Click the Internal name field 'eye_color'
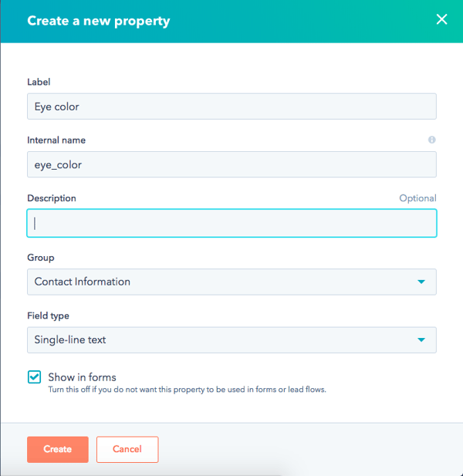463x476 pixels. 231,164
